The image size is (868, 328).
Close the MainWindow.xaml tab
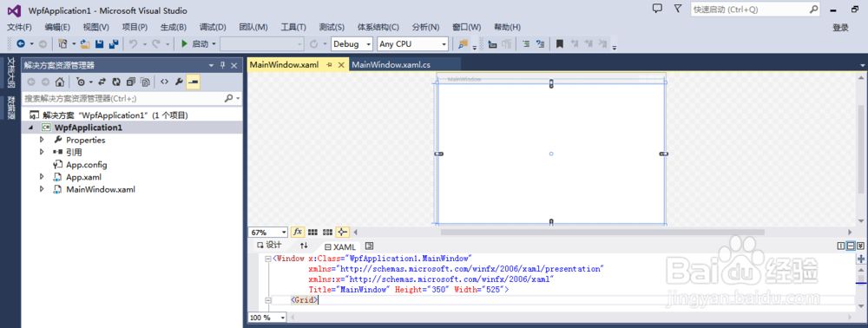pyautogui.click(x=341, y=65)
